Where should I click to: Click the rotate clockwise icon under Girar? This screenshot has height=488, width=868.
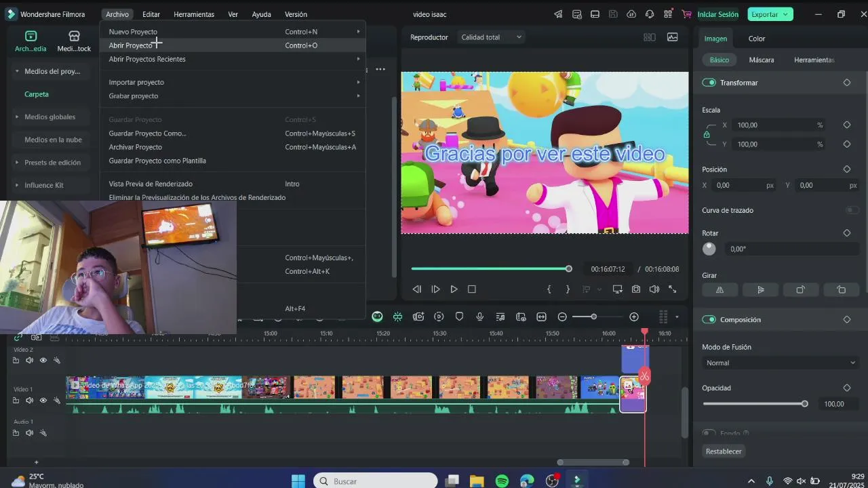801,289
